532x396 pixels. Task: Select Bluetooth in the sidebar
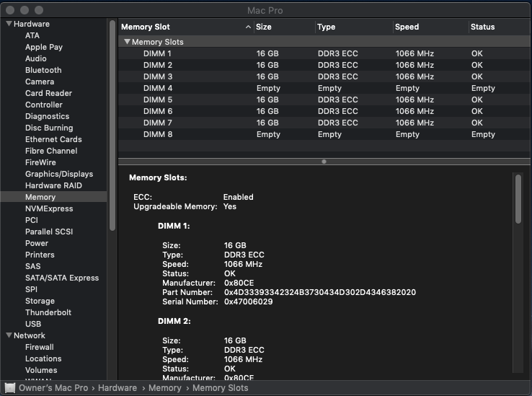point(43,70)
